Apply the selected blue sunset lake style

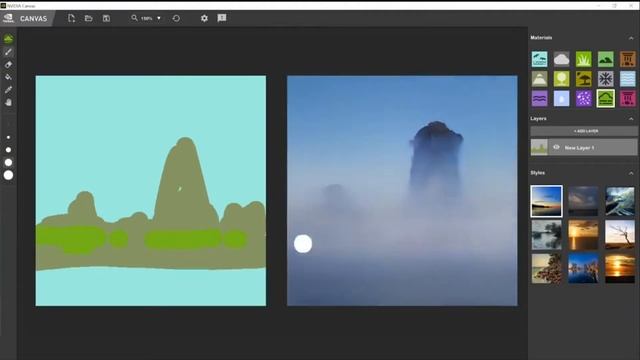click(547, 201)
